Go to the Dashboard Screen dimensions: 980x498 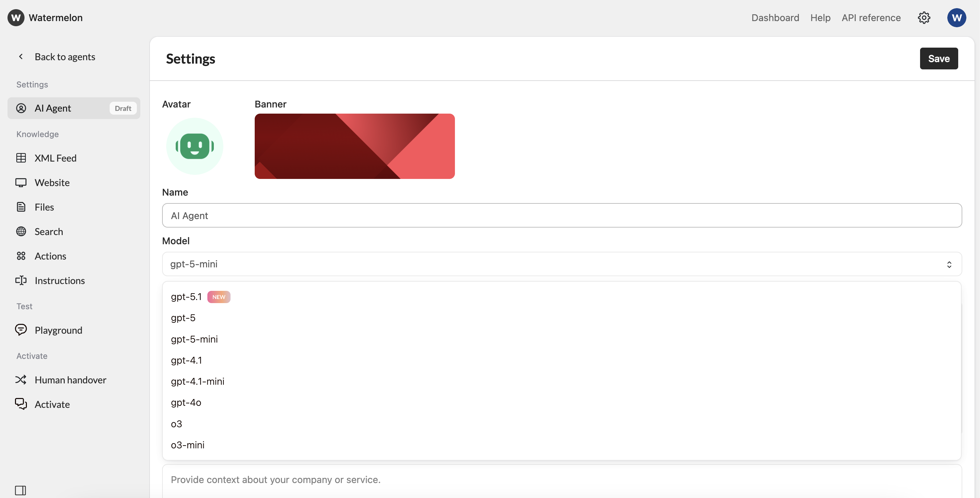pyautogui.click(x=775, y=17)
